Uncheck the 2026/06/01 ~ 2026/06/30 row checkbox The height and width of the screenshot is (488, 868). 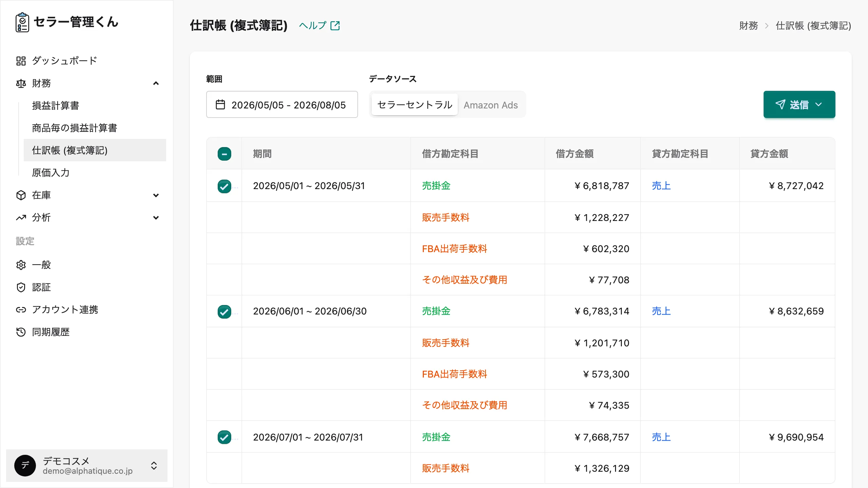tap(224, 311)
